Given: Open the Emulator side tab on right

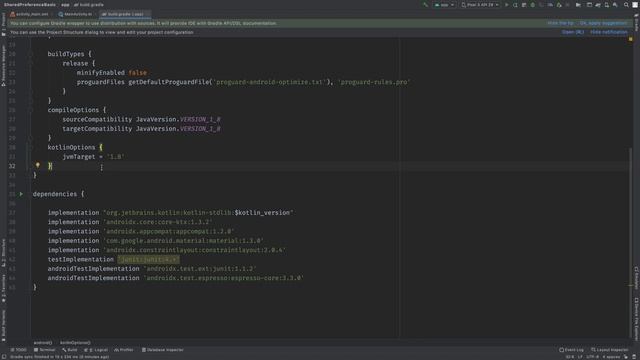Looking at the screenshot, I should [x=636, y=279].
